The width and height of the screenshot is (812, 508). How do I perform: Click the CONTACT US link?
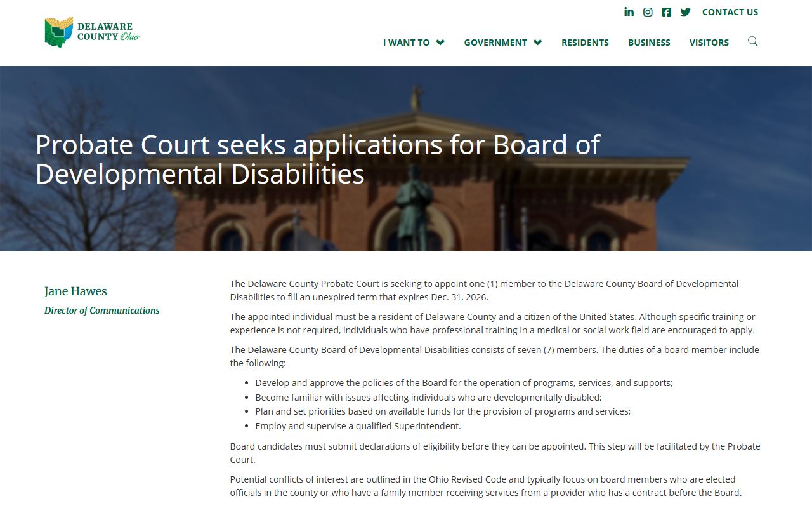pyautogui.click(x=730, y=12)
